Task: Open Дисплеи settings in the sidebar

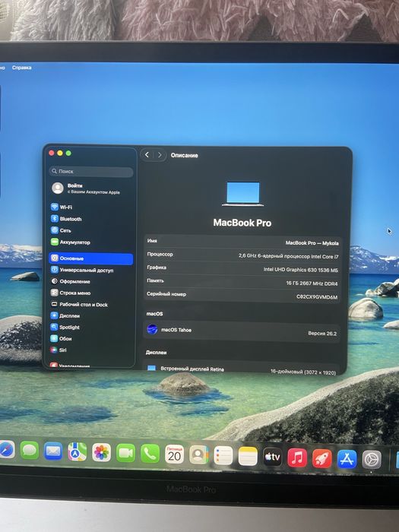Action: point(65,315)
